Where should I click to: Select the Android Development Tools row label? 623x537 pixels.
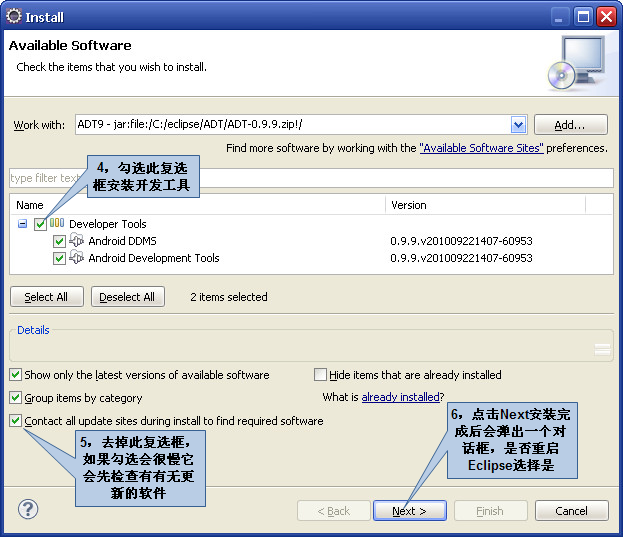click(154, 258)
